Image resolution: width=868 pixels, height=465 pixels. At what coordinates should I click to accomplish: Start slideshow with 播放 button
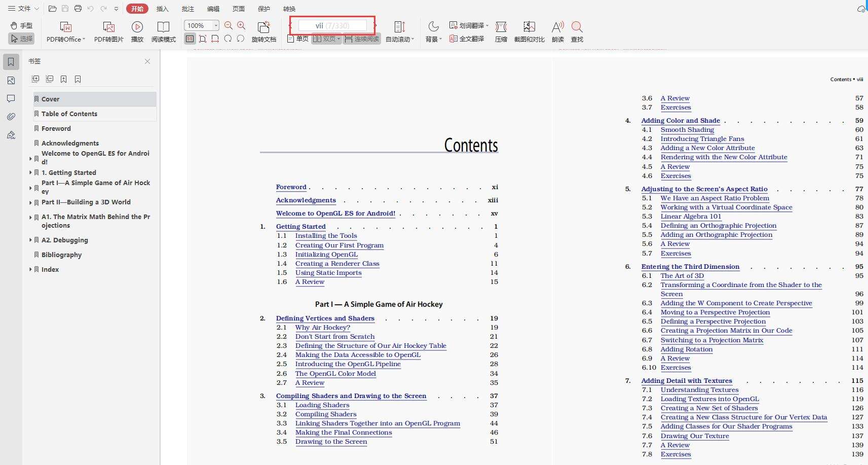tap(137, 31)
